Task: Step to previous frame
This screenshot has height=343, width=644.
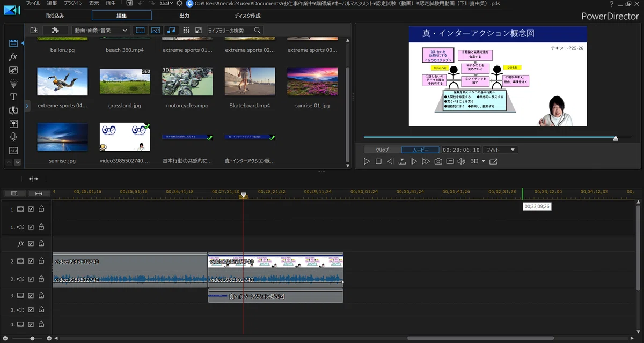Action: click(390, 161)
